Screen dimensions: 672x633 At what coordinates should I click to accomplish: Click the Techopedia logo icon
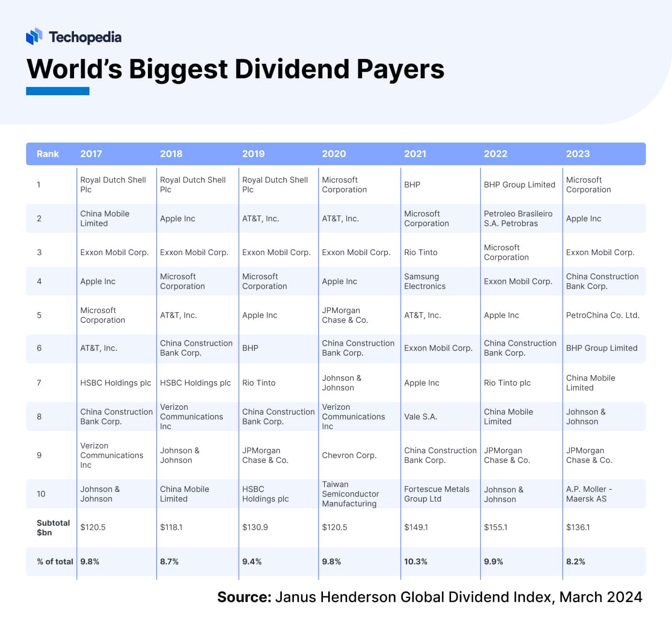pyautogui.click(x=34, y=37)
